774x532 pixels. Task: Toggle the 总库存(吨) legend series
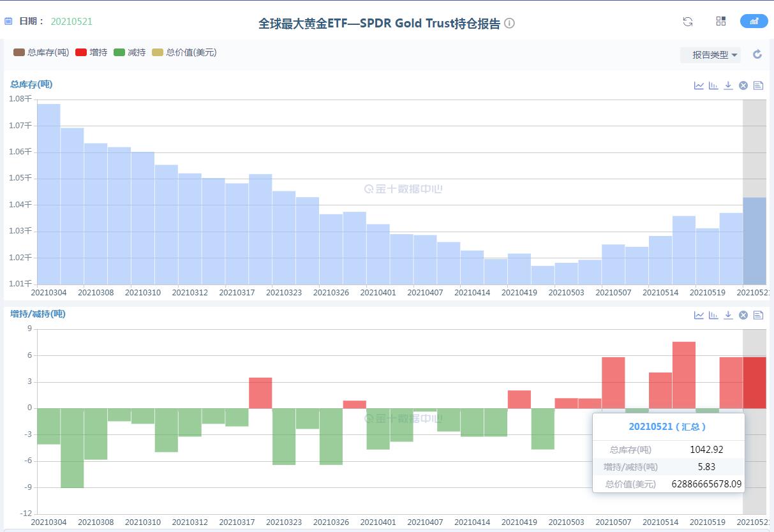(x=41, y=52)
